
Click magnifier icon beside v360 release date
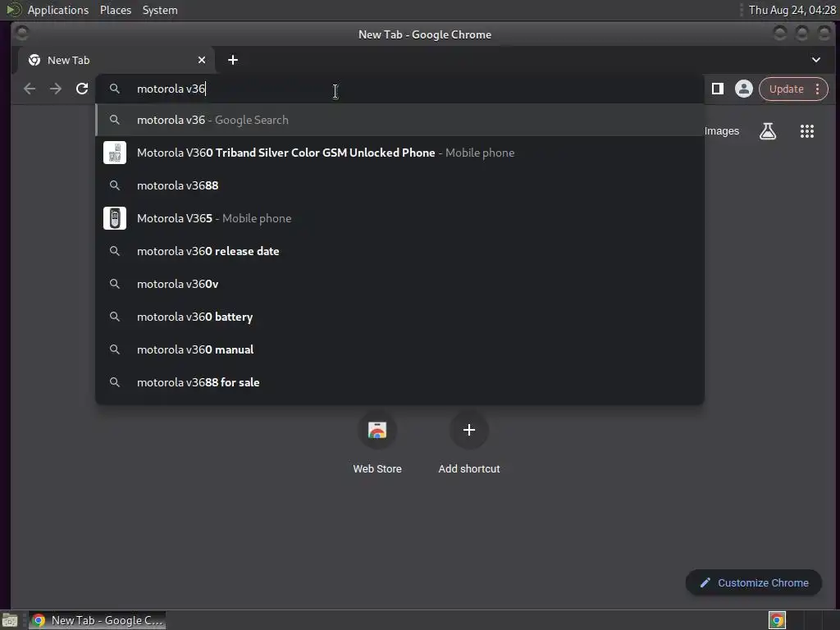[x=115, y=251]
